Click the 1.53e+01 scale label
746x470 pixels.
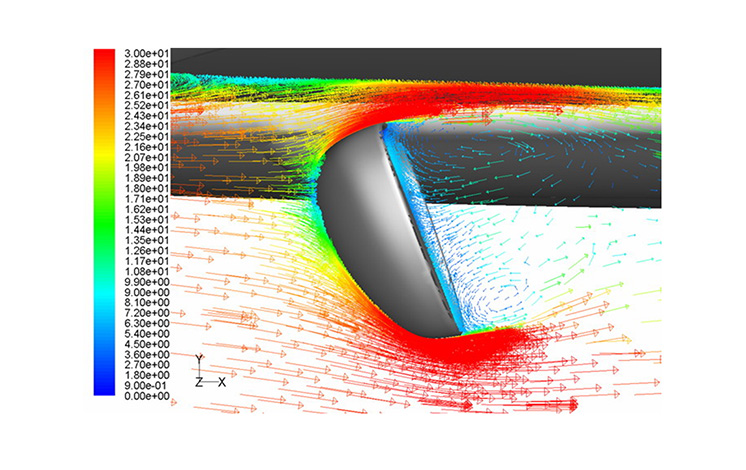pyautogui.click(x=147, y=220)
